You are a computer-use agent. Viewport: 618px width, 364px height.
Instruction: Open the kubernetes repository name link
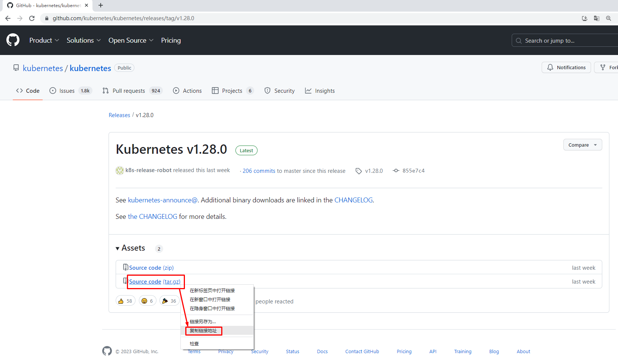(90, 68)
